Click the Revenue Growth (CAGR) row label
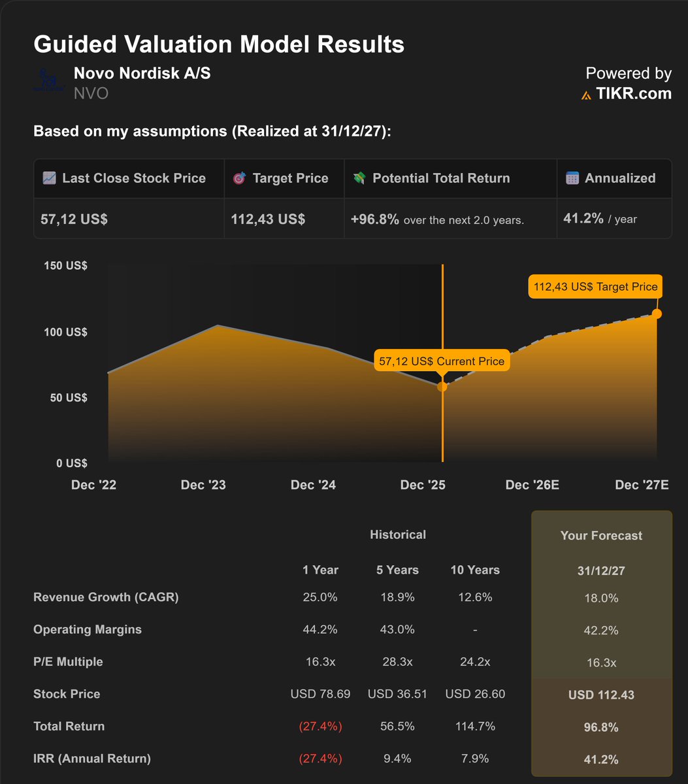This screenshot has height=784, width=688. pyautogui.click(x=106, y=596)
